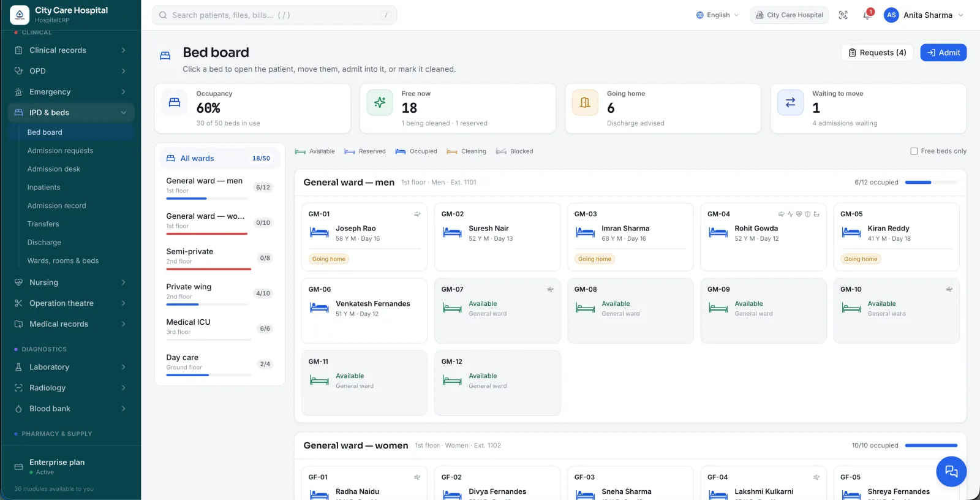980x500 pixels.
Task: Filter by Private wing ward
Action: click(220, 292)
